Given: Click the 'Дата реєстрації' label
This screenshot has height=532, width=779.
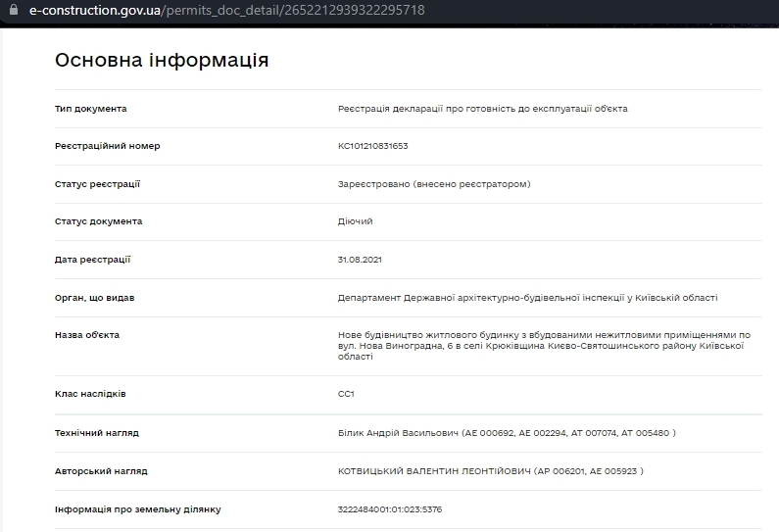Looking at the screenshot, I should tap(92, 260).
